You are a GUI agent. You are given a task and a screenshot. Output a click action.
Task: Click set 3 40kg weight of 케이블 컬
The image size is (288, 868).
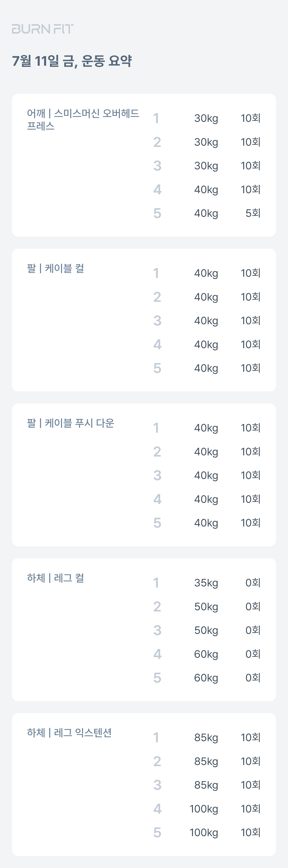tap(206, 320)
